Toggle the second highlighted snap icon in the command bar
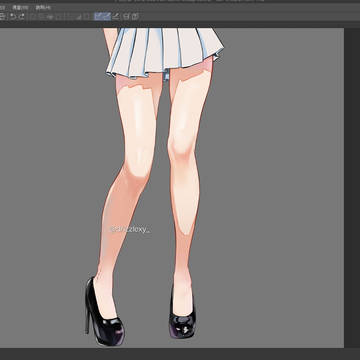Screen dimensions: 360x360 [x=107, y=16]
